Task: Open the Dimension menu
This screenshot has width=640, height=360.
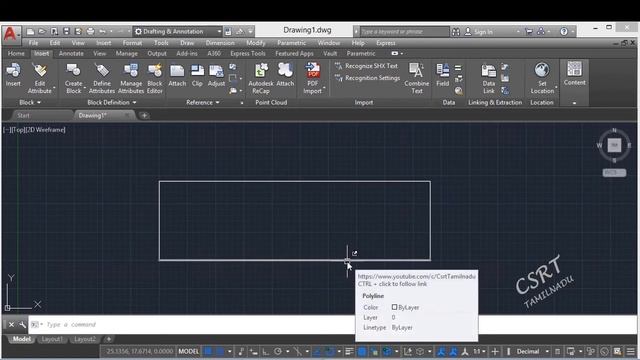Action: coord(220,43)
